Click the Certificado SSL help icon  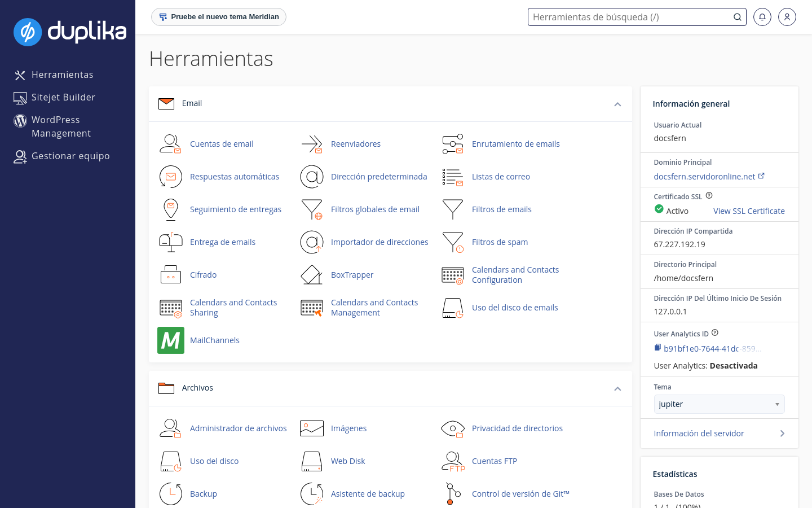[709, 196]
